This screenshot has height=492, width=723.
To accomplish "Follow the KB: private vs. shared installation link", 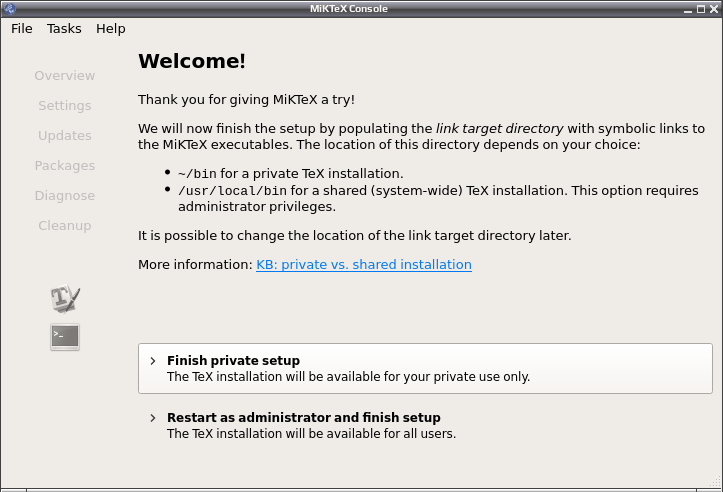I will [x=364, y=265].
